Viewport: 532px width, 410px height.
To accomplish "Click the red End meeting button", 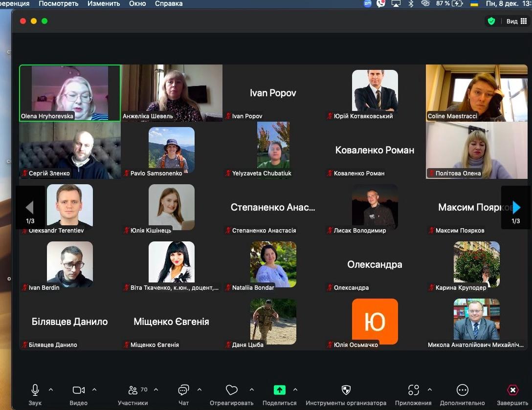I will 512,390.
